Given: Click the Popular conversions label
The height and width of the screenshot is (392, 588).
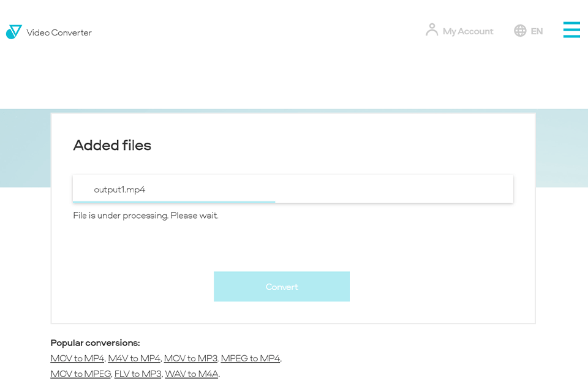Looking at the screenshot, I should tap(95, 342).
